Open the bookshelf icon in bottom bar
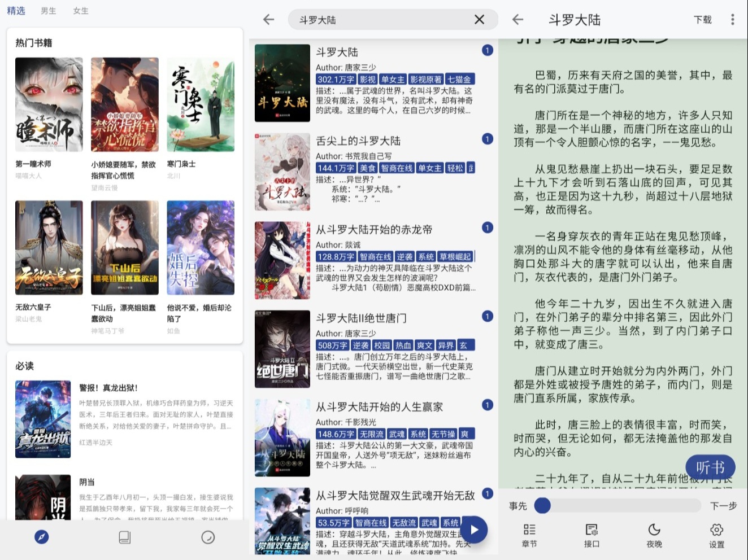The height and width of the screenshot is (560, 748). [125, 537]
